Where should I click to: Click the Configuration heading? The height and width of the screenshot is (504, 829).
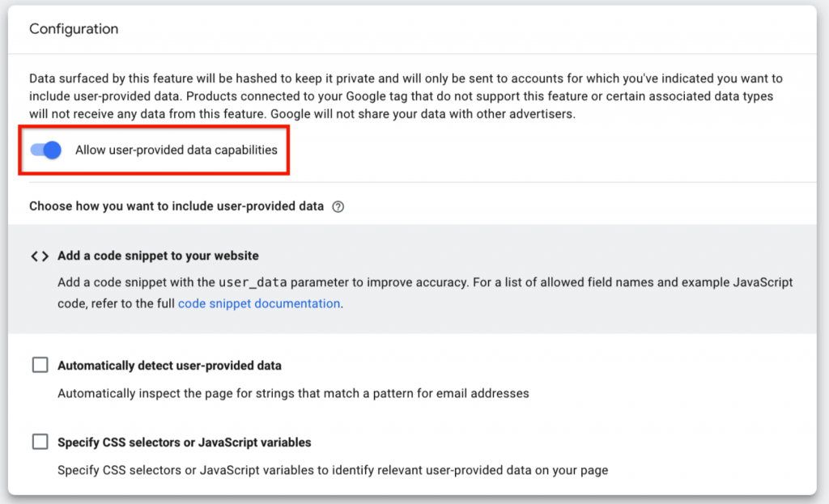(x=74, y=29)
